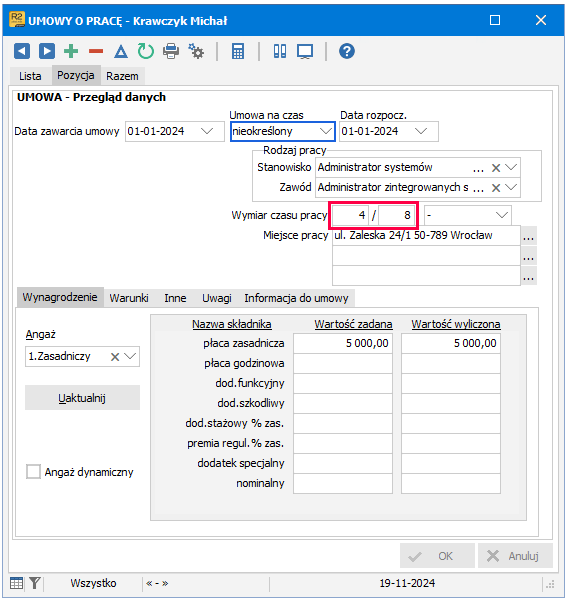Open Warunki tab
568x605 pixels.
[x=129, y=298]
